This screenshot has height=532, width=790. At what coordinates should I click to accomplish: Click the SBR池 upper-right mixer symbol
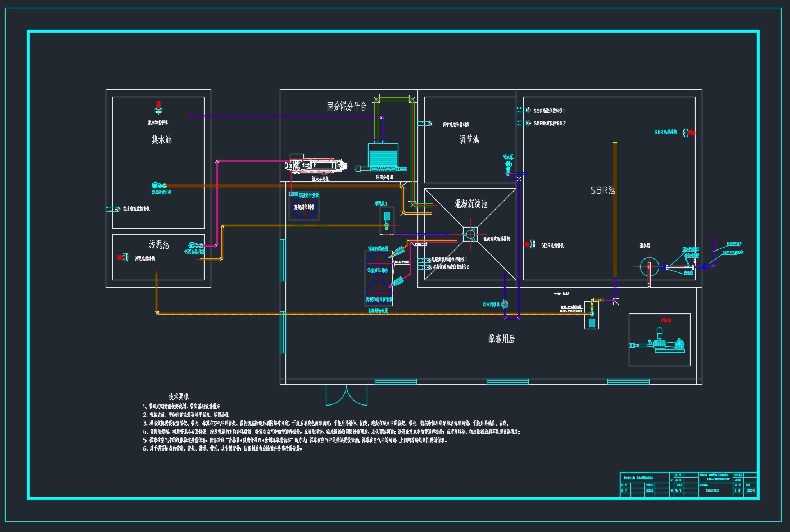point(687,133)
